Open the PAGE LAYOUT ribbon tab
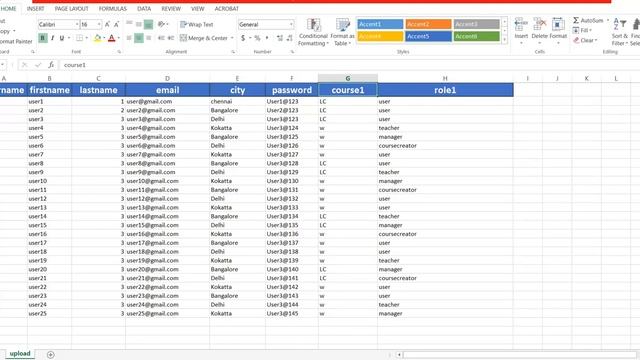Image resolution: width=640 pixels, height=360 pixels. 71,9
